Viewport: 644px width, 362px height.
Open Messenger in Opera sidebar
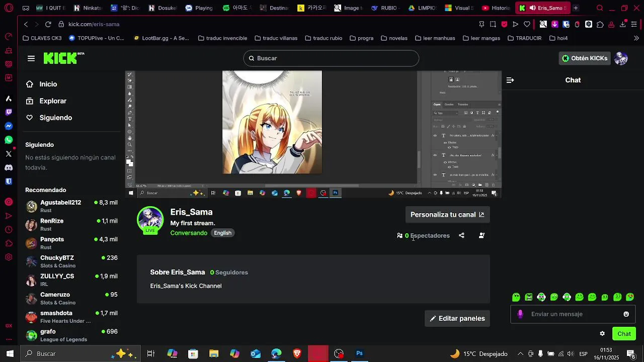coord(9,126)
